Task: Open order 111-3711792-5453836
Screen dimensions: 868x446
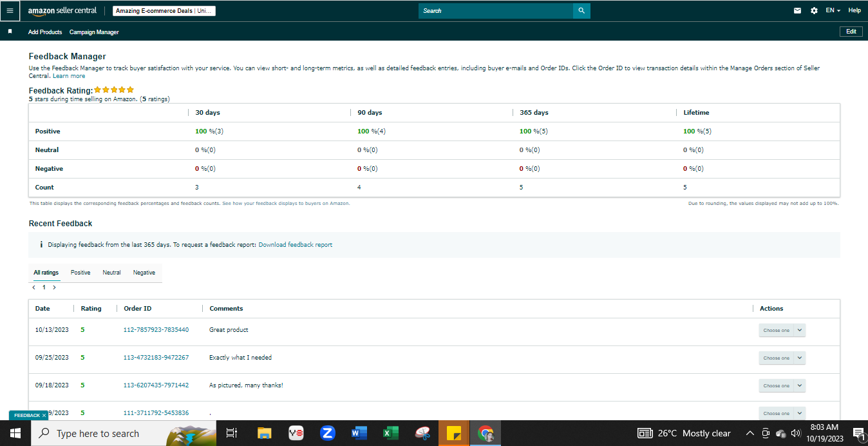Action: (x=156, y=413)
